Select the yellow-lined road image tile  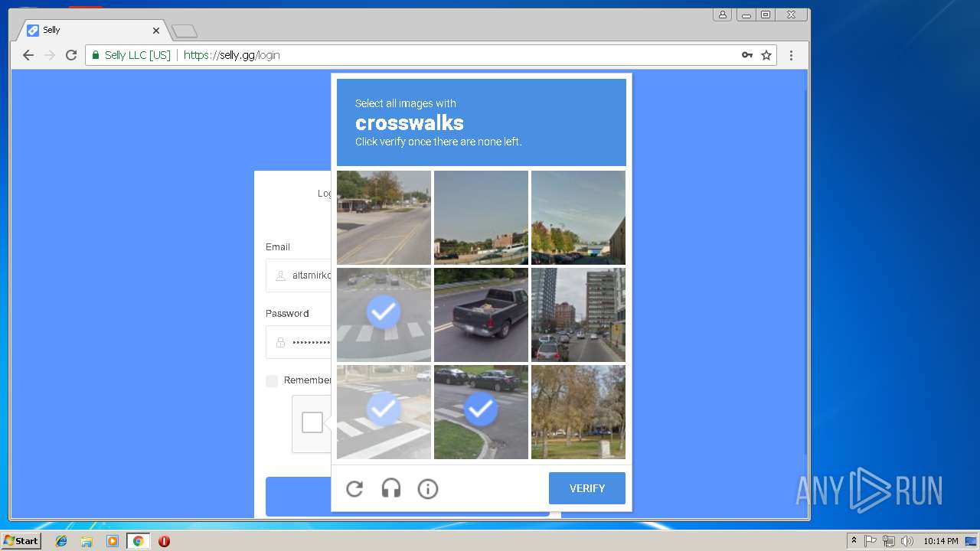tap(384, 217)
